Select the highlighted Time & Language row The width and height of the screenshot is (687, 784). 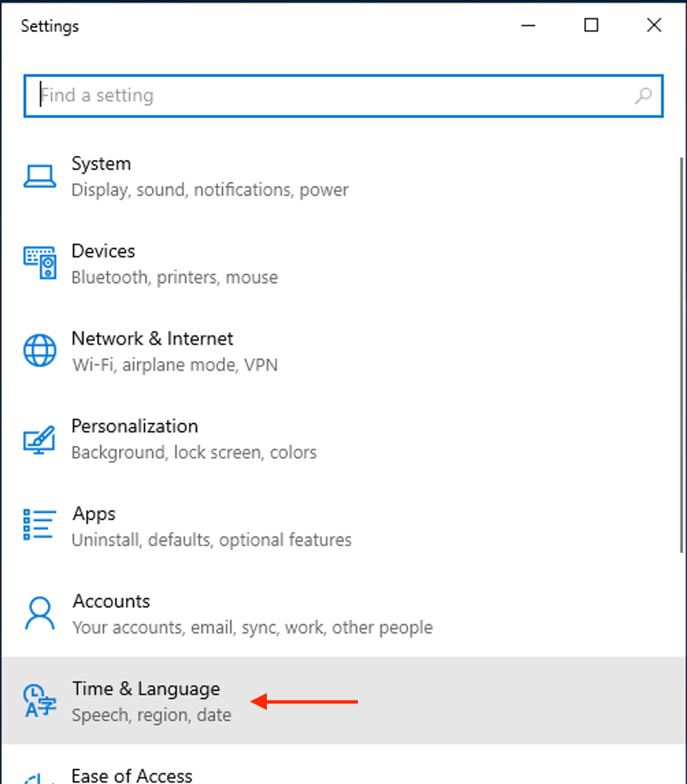point(343,701)
